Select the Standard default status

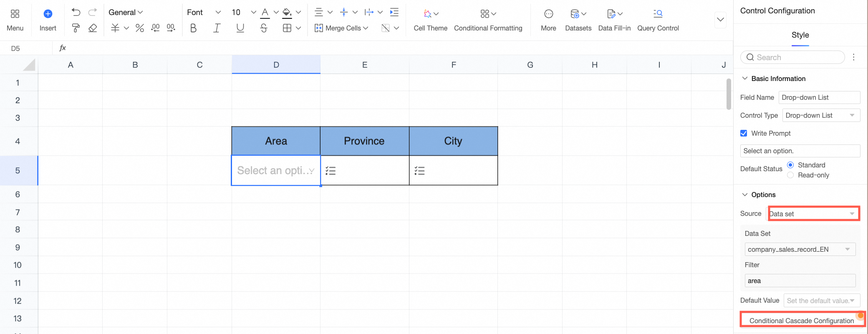(x=790, y=165)
